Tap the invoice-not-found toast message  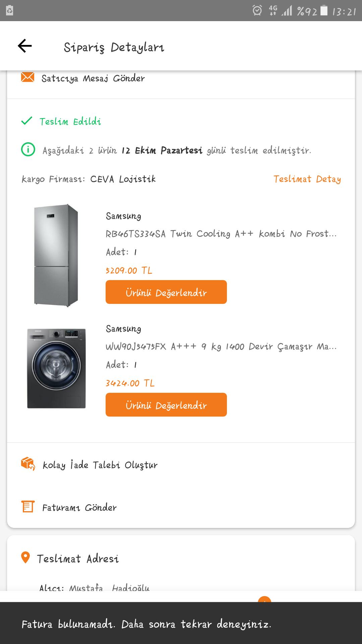[147, 624]
